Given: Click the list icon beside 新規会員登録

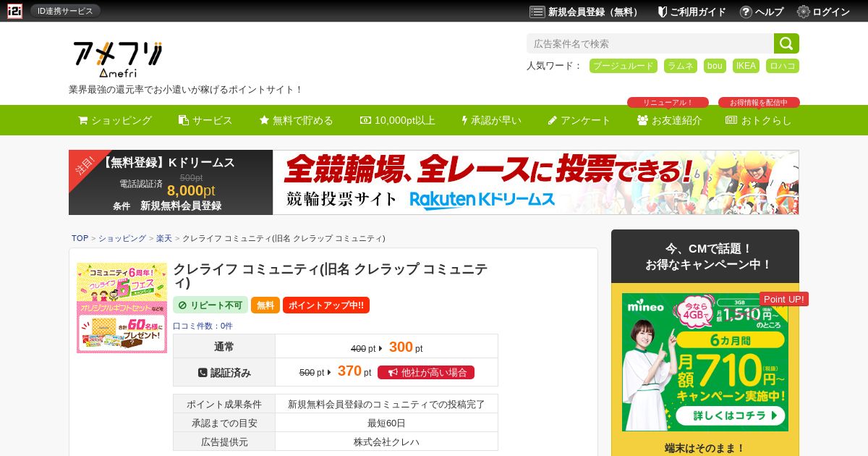Looking at the screenshot, I should tap(537, 12).
